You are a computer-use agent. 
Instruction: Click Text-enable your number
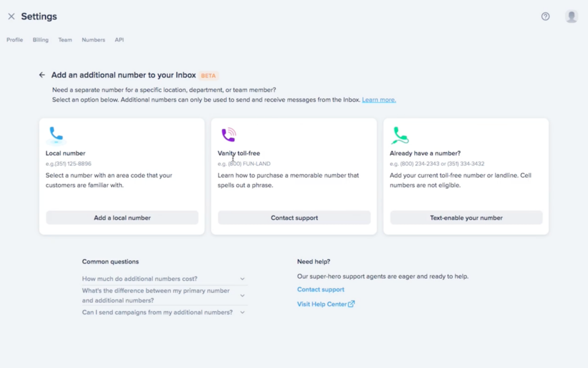coord(466,217)
